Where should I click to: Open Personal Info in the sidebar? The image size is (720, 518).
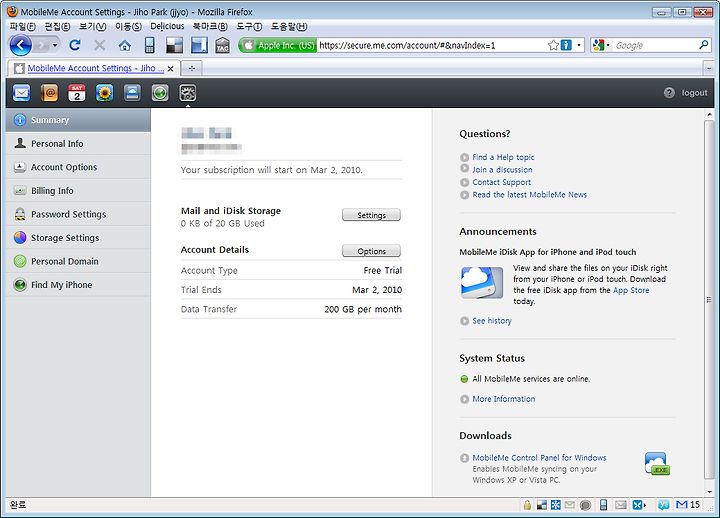(78, 143)
